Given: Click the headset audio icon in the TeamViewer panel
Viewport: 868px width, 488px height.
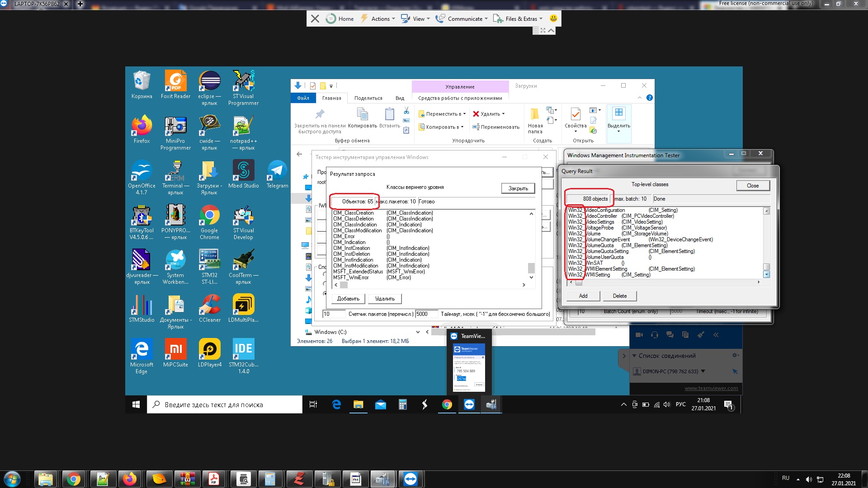Looking at the screenshot, I should (654, 335).
